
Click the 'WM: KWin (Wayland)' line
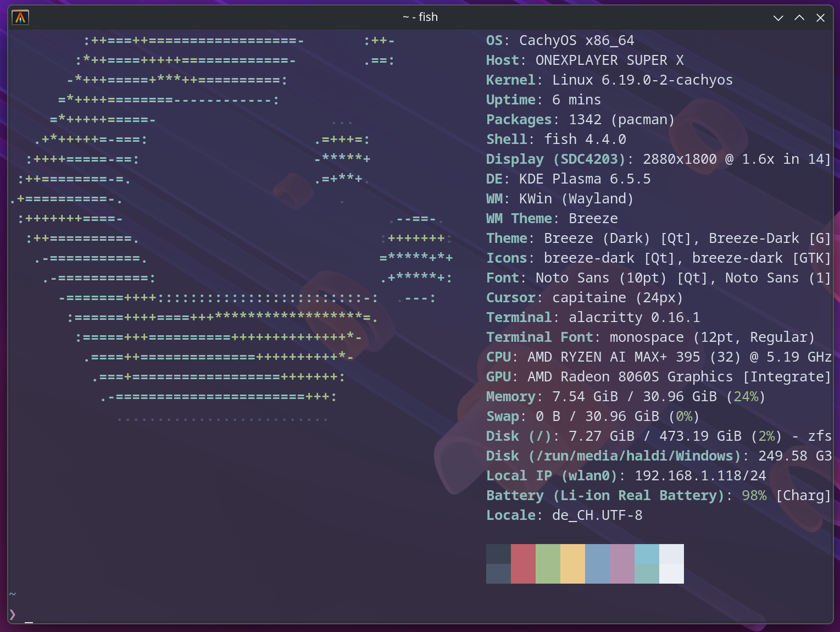pyautogui.click(x=560, y=199)
